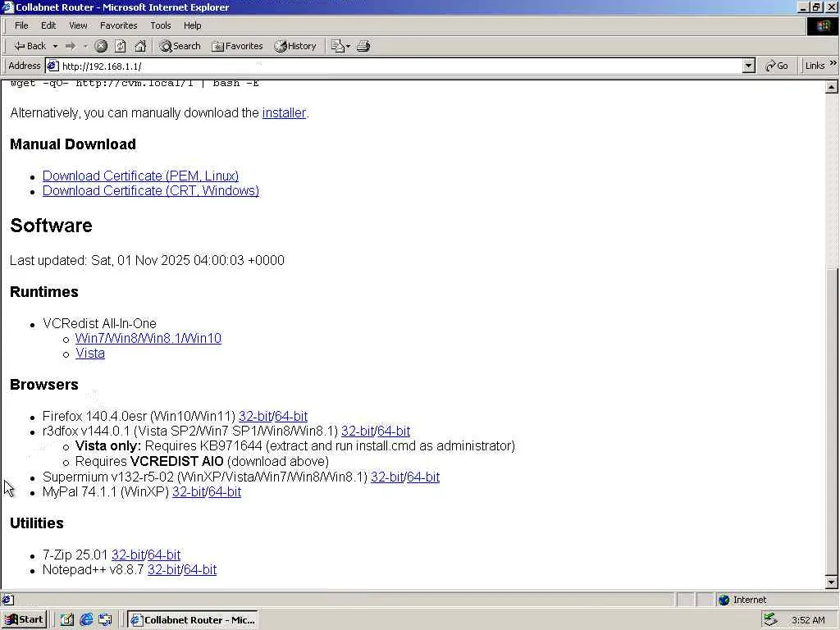Click the scrollbar up arrow

(x=832, y=87)
